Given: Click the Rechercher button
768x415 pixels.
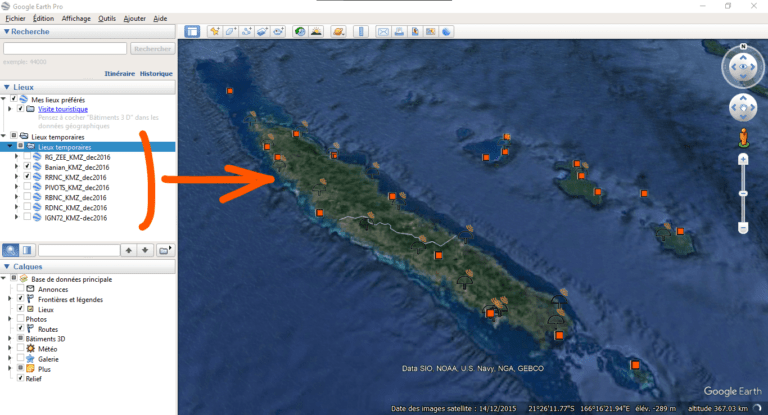Looking at the screenshot, I should [152, 49].
